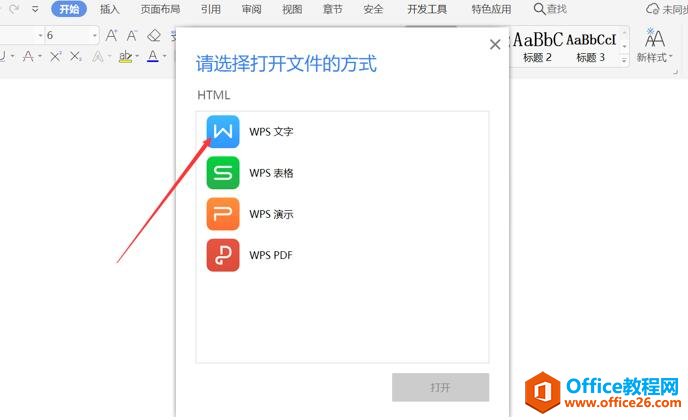Clear formatting with the eraser icon
Screen dimensions: 688x420
click(154, 35)
